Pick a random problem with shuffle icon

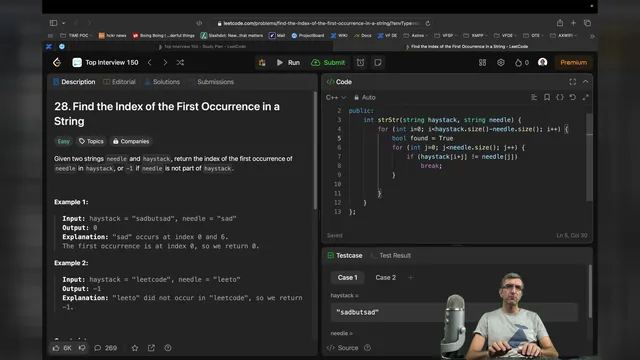coord(180,62)
